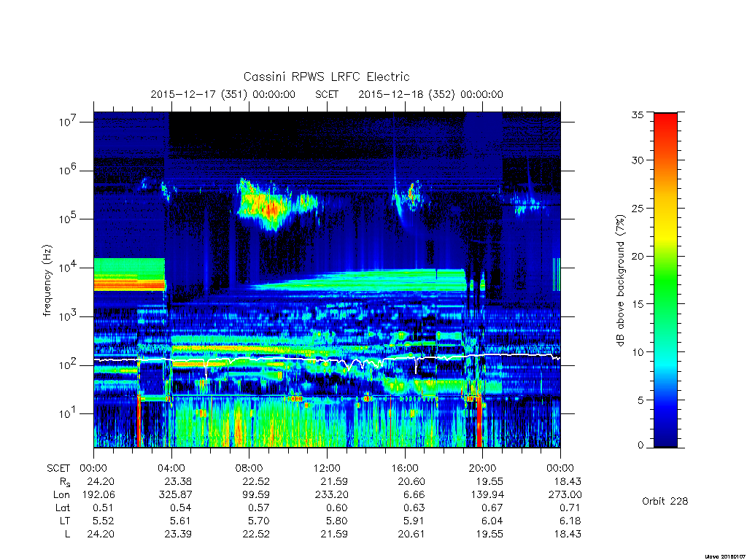This screenshot has height=560, width=747.
Task: Click the '08:00' time tick label
Action: pyautogui.click(x=249, y=469)
